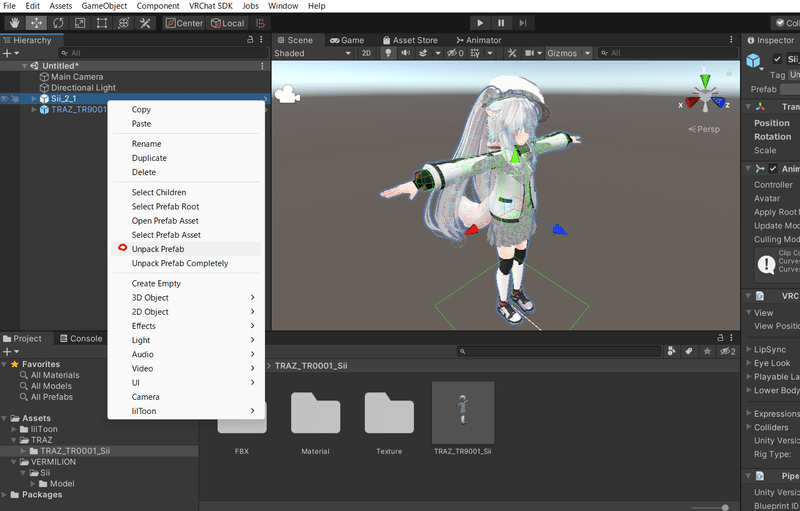Toggle scene effects layers icon

(423, 53)
